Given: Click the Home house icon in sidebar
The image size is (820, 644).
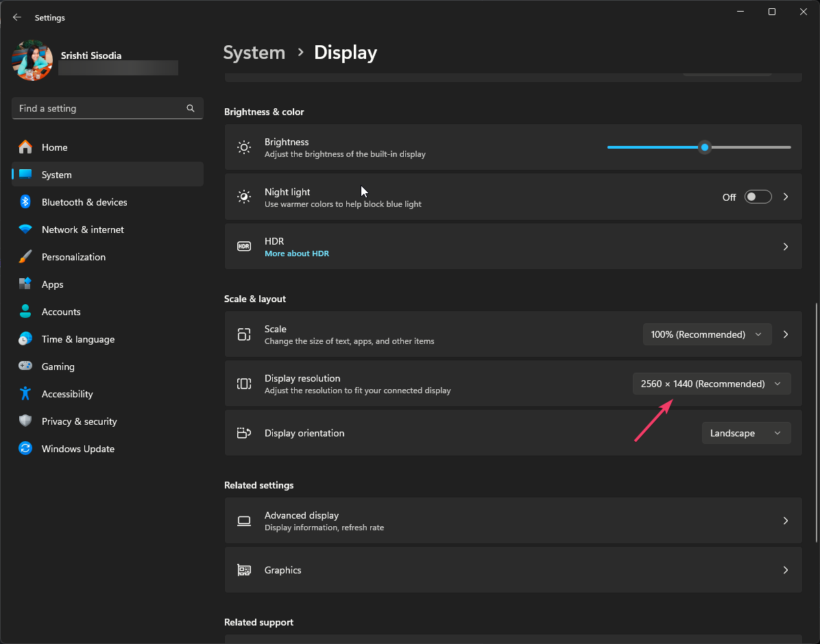Looking at the screenshot, I should click(25, 147).
